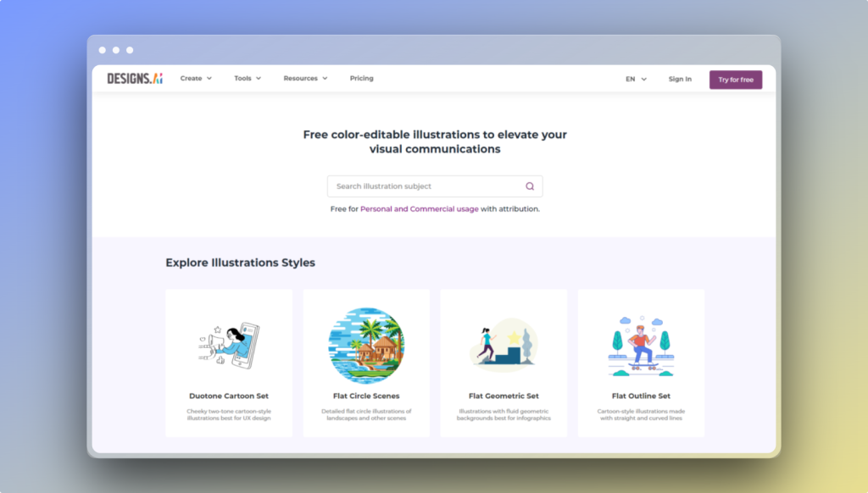The height and width of the screenshot is (493, 868).
Task: Expand the Create dropdown menu
Action: point(196,79)
